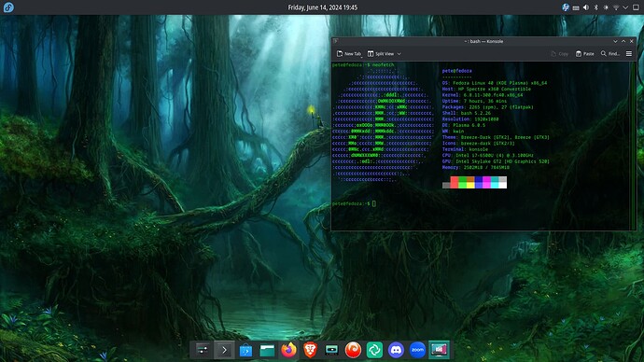Click the 'OS: Fedora Linux 40' output line
The width and height of the screenshot is (644, 362).
coord(495,83)
